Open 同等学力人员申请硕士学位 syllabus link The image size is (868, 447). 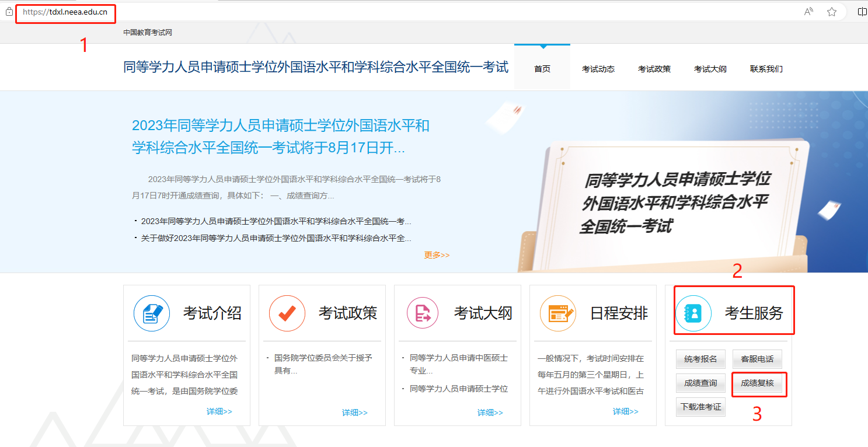[x=459, y=389]
